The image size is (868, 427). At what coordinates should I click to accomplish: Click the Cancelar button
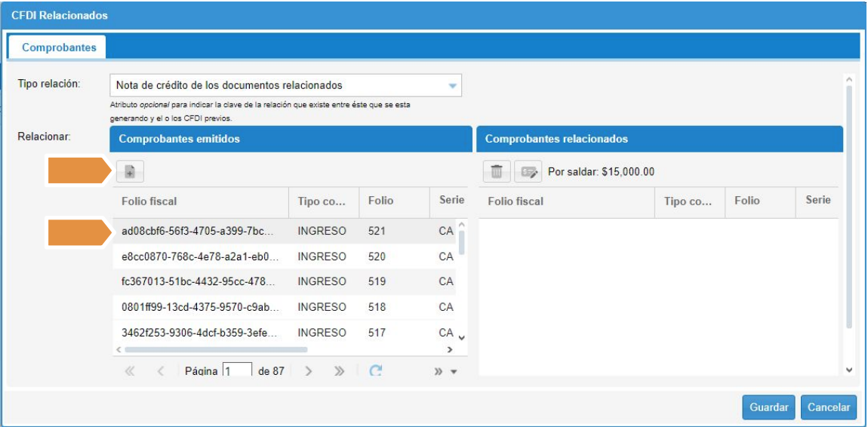(829, 407)
